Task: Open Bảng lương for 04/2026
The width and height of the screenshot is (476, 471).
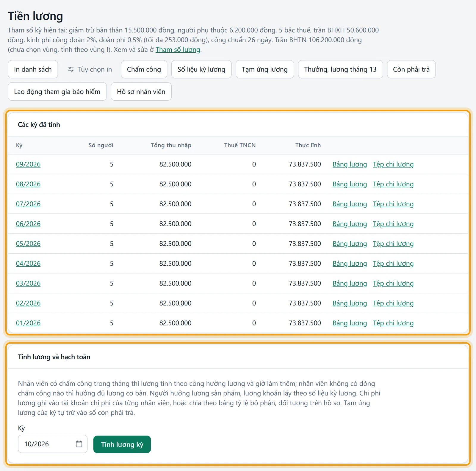Action: coord(350,263)
